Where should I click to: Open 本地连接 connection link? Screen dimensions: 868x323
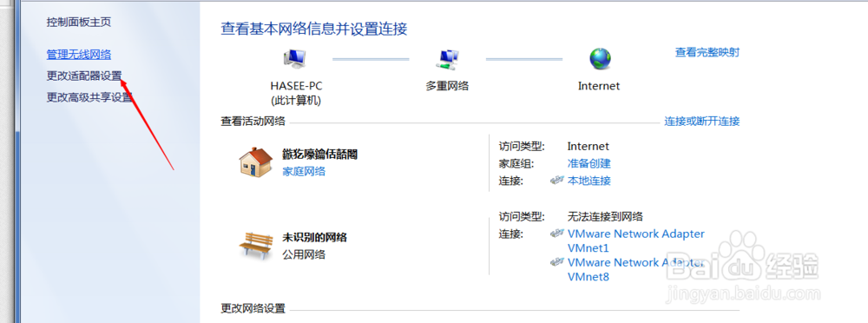(x=589, y=181)
